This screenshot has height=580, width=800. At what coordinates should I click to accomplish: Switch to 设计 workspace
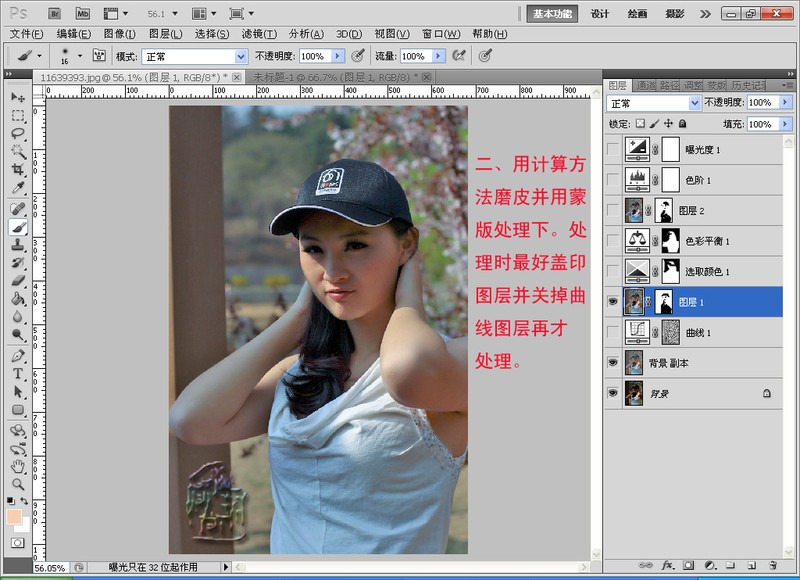(599, 14)
